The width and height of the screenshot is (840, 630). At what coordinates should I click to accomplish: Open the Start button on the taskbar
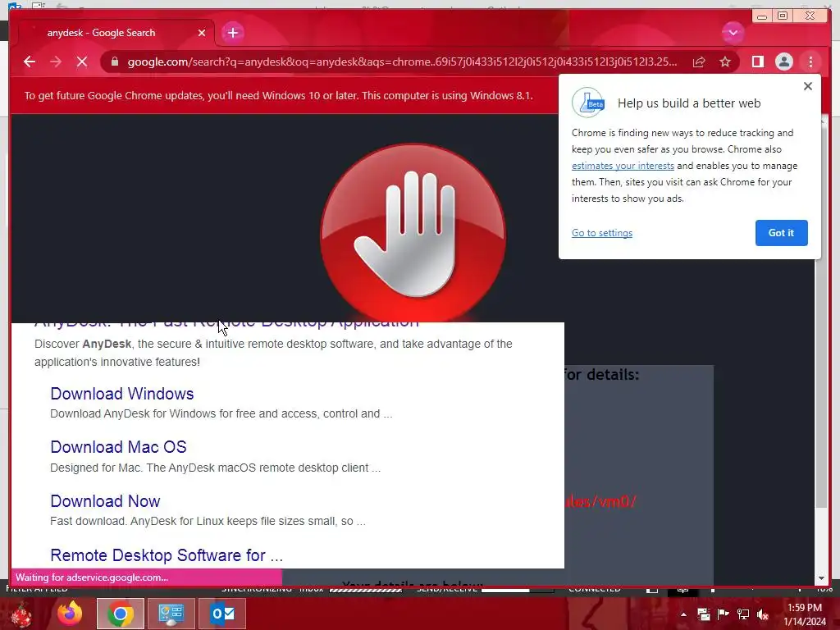pos(21,614)
